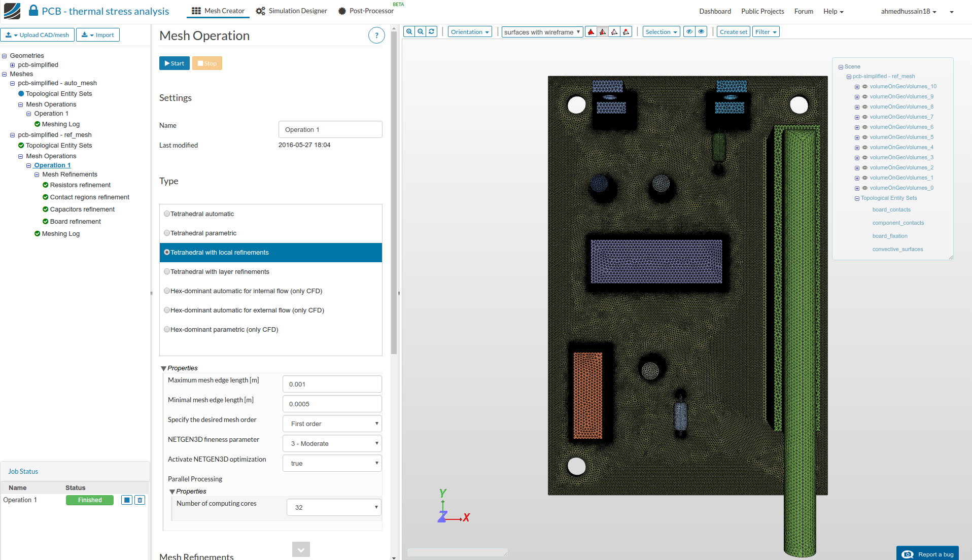Switch to the Mesh Creator tab

click(218, 11)
